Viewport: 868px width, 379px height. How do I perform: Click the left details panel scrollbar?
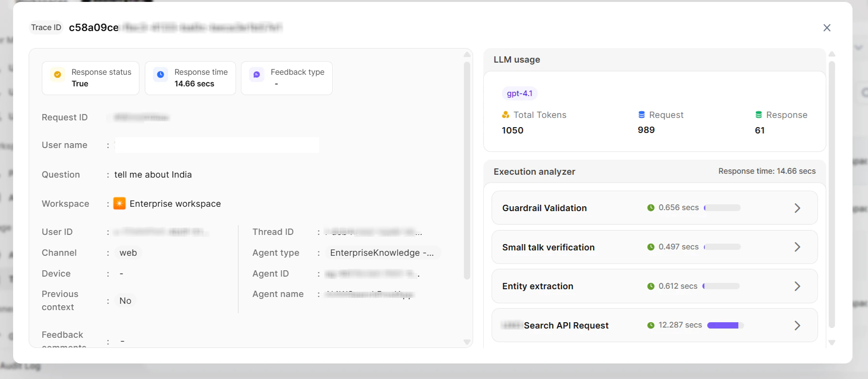pos(467,170)
